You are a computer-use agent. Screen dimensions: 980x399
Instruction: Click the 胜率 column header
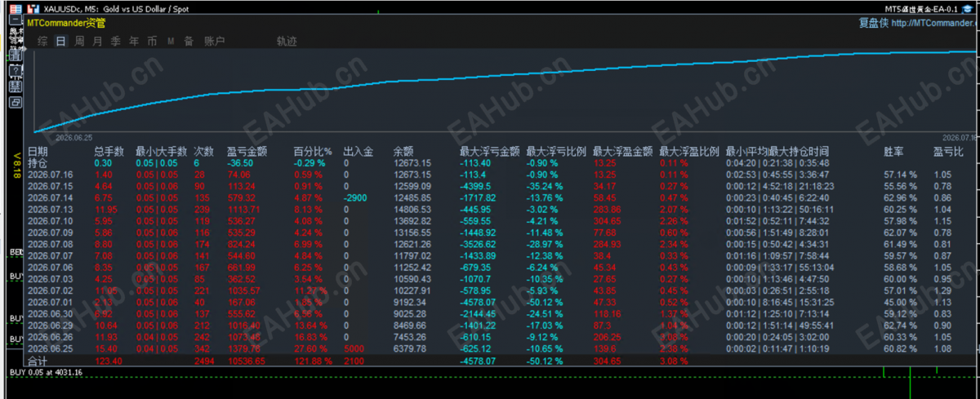click(894, 152)
